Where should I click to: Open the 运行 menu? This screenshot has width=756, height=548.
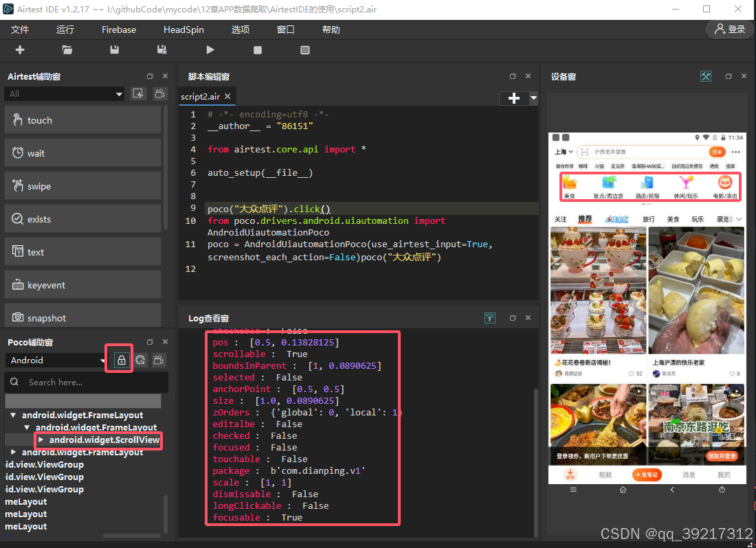65,30
